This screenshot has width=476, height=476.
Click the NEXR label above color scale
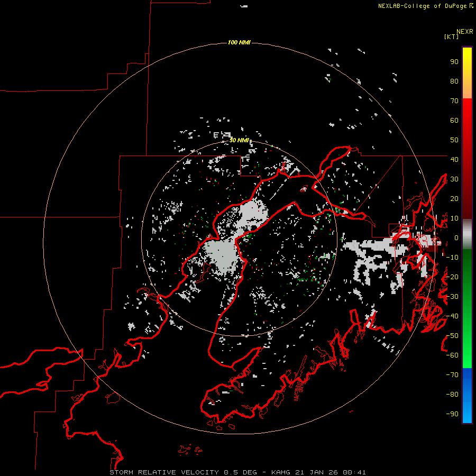[x=465, y=32]
